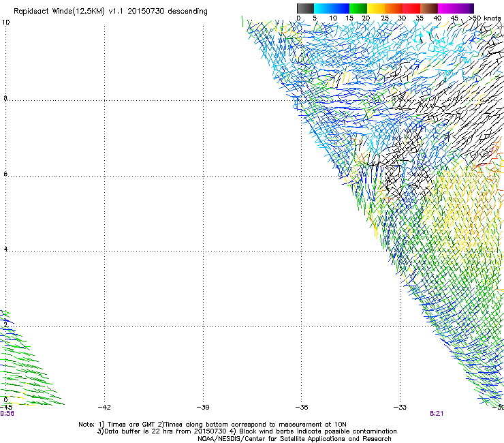Click the latitude '2' label on left axis
Screen dimensions: 504x443
click(x=5, y=324)
